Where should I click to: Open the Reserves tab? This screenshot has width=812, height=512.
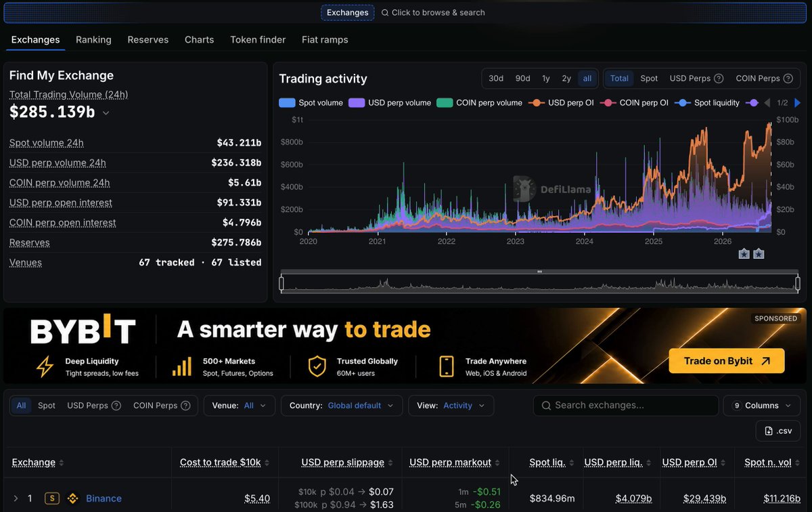tap(148, 40)
